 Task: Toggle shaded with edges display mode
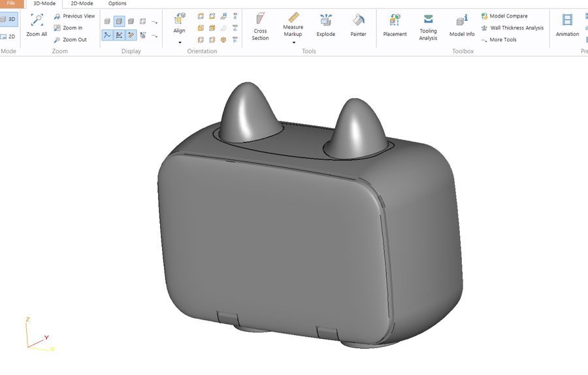coord(120,22)
